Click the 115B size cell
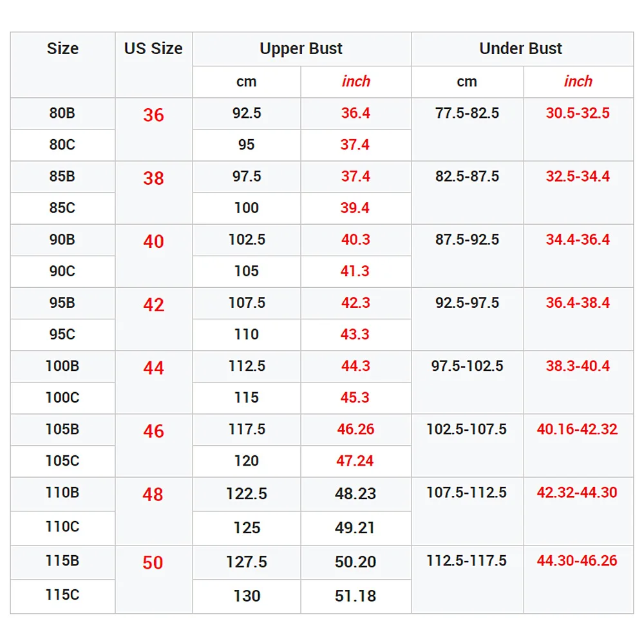 pos(62,561)
